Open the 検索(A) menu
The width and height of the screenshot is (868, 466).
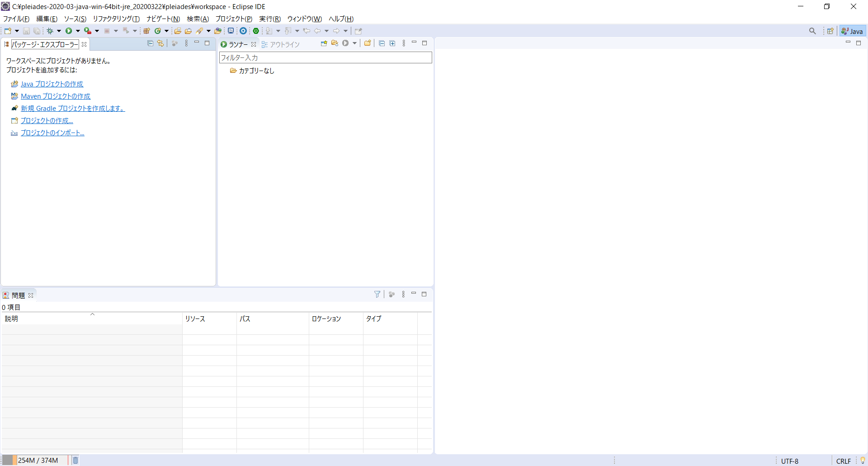pyautogui.click(x=198, y=19)
